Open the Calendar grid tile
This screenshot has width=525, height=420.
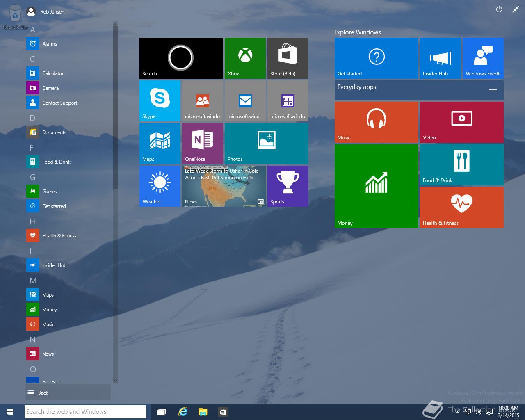pos(288,101)
